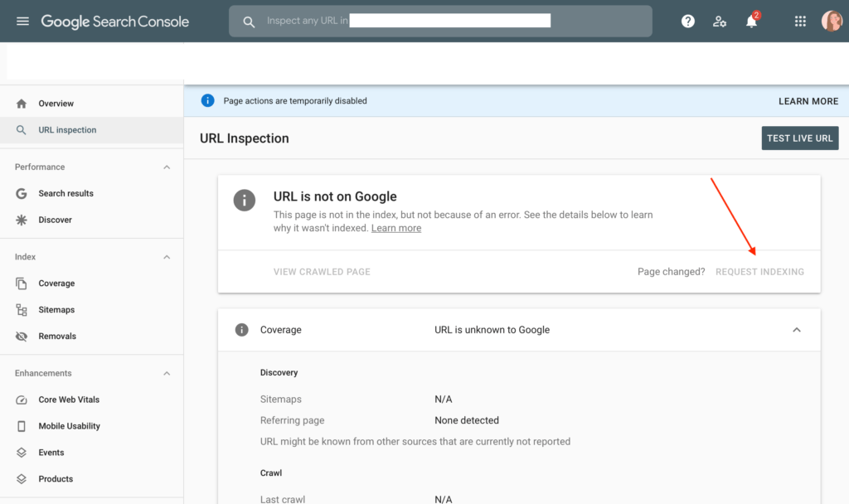
Task: Click the info icon beside URL is not on Google
Action: [245, 201]
